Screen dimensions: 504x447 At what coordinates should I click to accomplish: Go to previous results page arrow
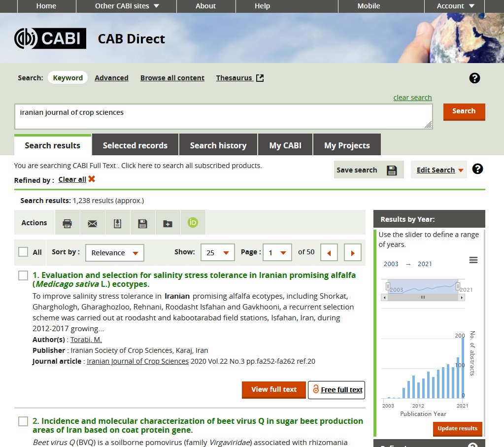pos(329,252)
